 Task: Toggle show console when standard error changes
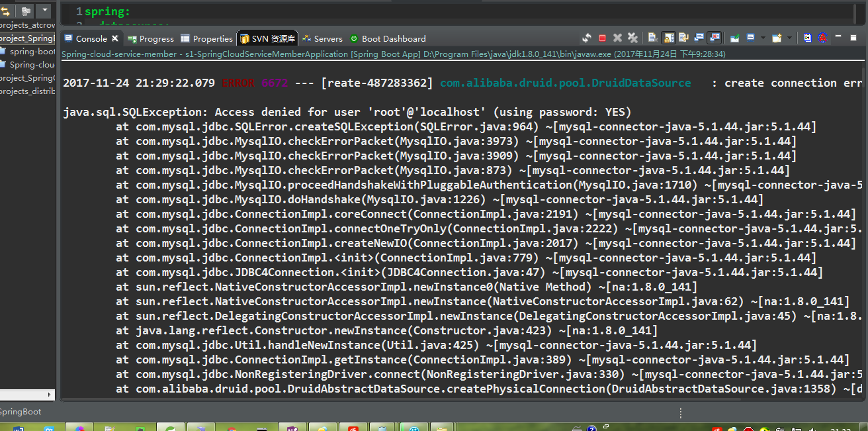(x=715, y=38)
